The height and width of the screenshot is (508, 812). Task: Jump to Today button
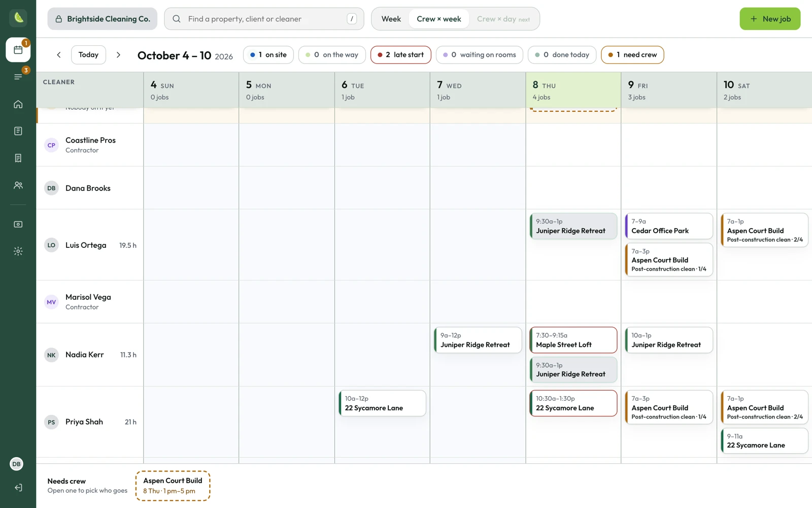point(88,55)
